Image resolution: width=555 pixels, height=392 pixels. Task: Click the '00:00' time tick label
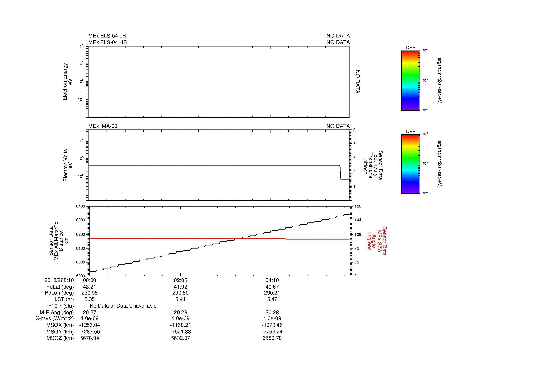[89, 280]
